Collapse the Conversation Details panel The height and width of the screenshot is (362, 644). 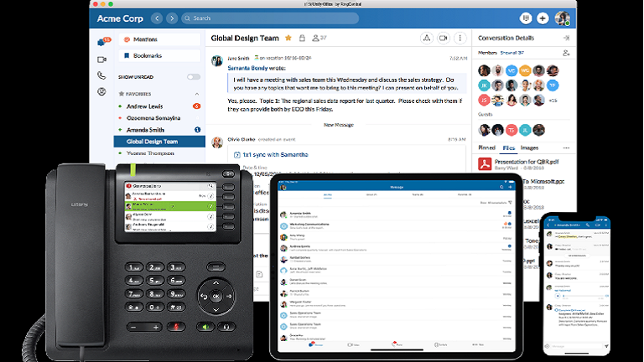point(567,38)
